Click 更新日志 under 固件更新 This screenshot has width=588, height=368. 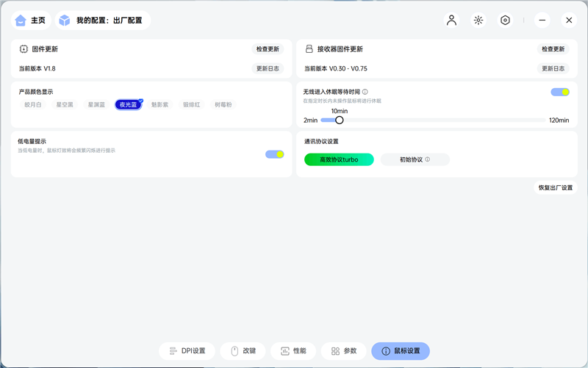pyautogui.click(x=268, y=68)
